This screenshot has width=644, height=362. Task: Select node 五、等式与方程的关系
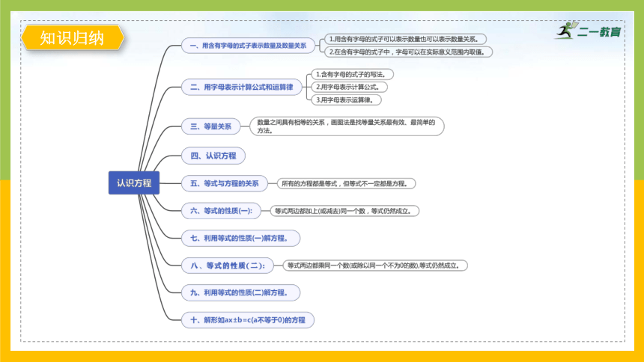(x=224, y=183)
